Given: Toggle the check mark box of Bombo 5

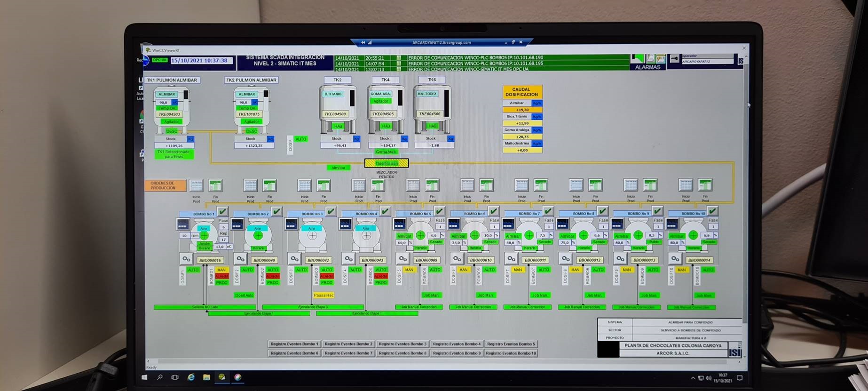Looking at the screenshot, I should (439, 211).
